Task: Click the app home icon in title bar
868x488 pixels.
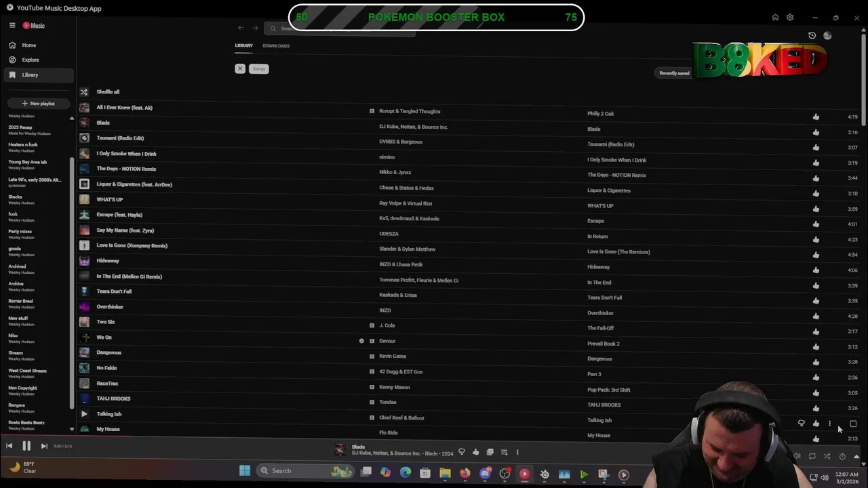Action: (775, 17)
